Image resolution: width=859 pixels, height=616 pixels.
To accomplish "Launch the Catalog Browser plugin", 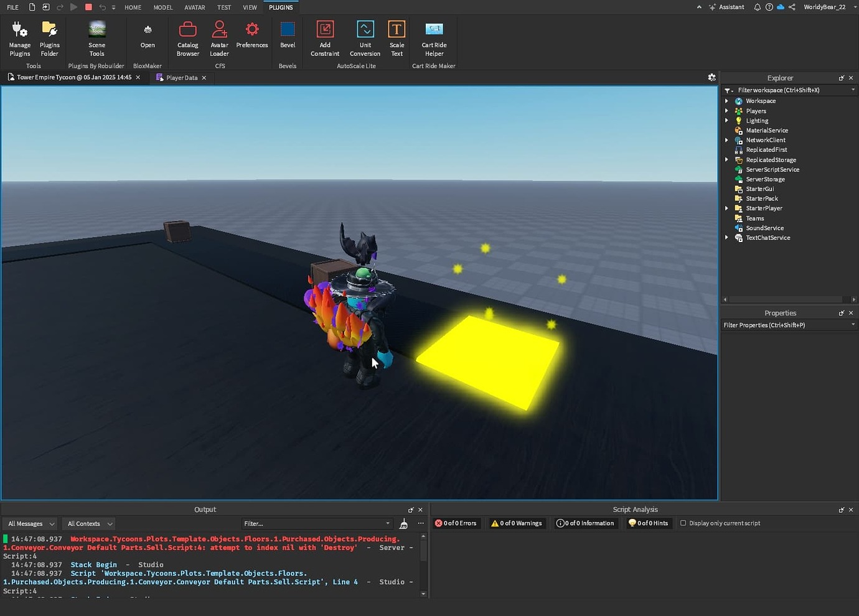I will pyautogui.click(x=187, y=37).
